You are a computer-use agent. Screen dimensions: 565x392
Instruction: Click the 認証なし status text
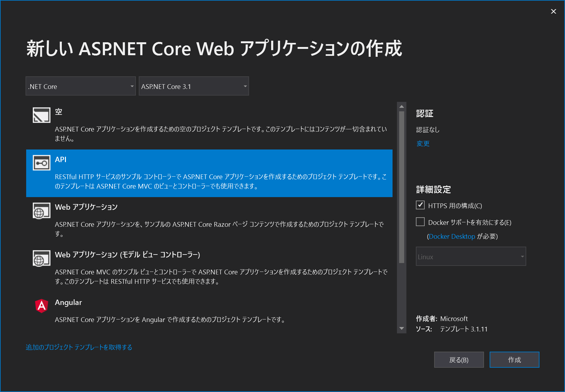click(x=428, y=130)
